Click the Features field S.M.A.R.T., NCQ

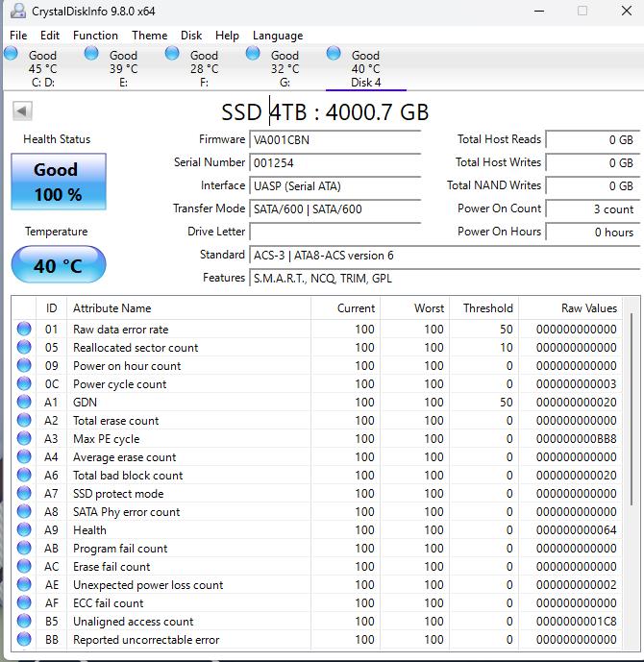click(x=445, y=279)
